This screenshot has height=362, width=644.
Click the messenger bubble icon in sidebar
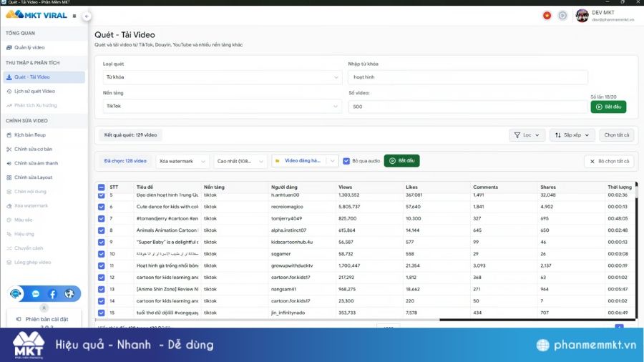coord(36,293)
